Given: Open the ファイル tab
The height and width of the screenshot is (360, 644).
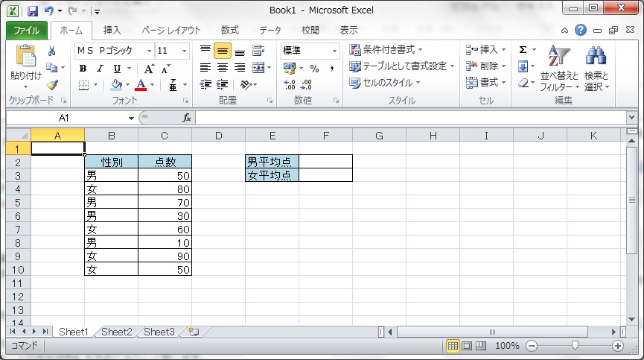Looking at the screenshot, I should (26, 31).
